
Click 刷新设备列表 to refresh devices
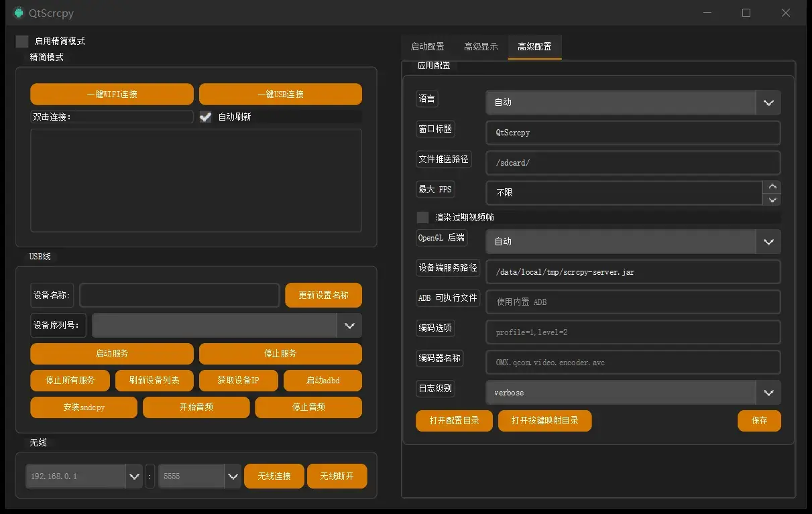[x=154, y=380]
